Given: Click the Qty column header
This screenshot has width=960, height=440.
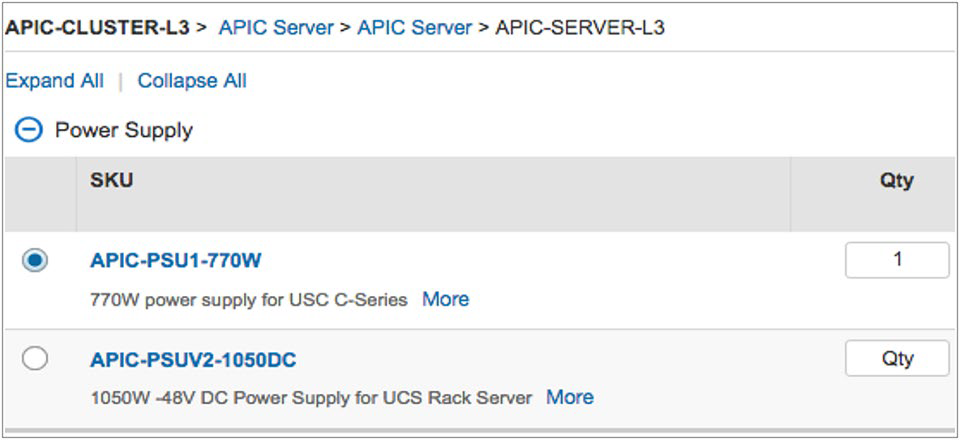Looking at the screenshot, I should (897, 181).
